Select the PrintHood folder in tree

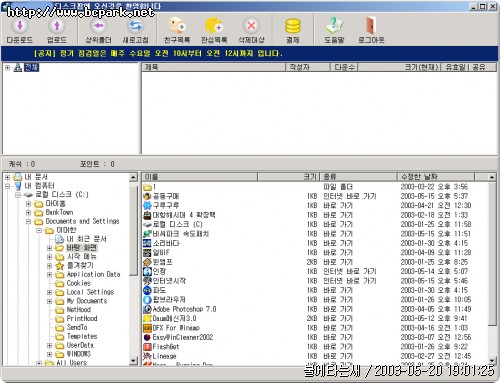point(82,319)
